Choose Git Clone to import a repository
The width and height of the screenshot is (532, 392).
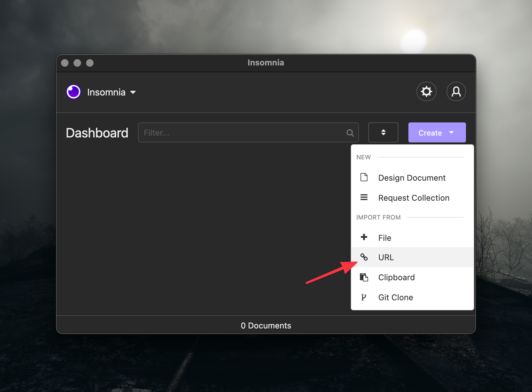click(395, 297)
